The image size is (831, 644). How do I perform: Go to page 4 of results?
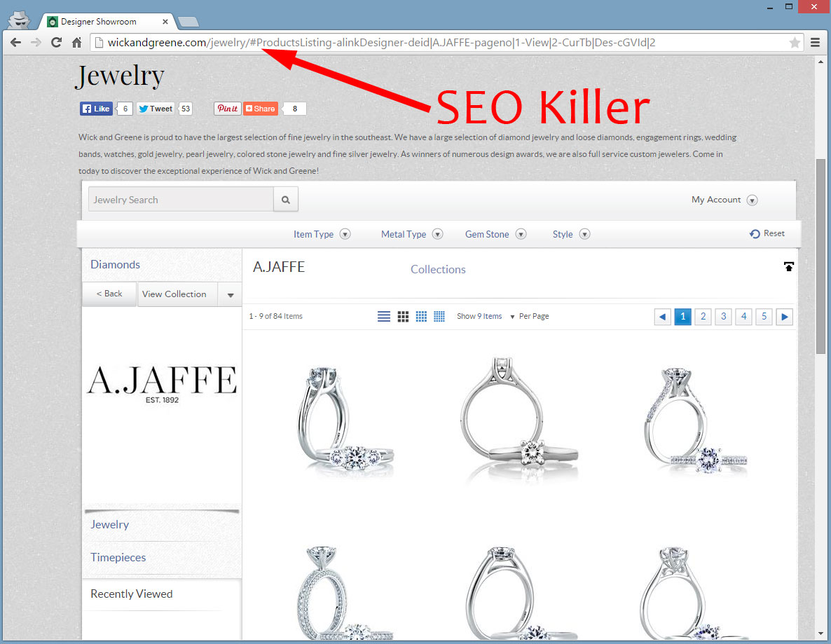(x=743, y=317)
